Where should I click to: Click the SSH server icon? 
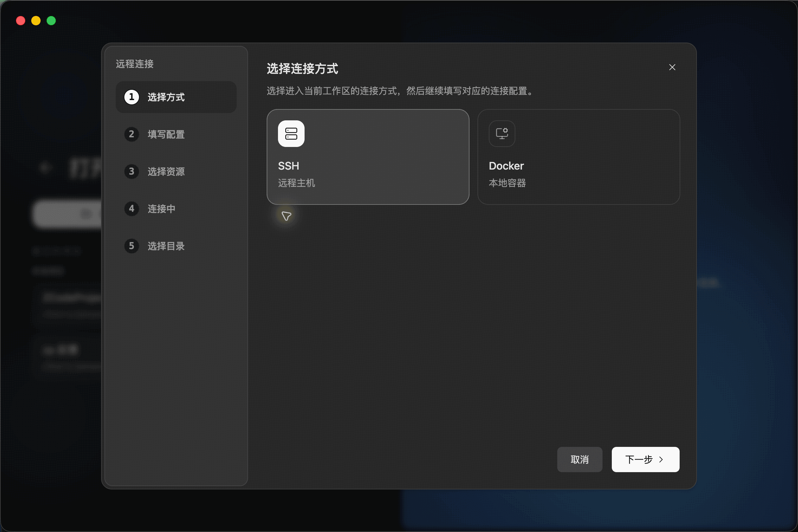tap(291, 134)
